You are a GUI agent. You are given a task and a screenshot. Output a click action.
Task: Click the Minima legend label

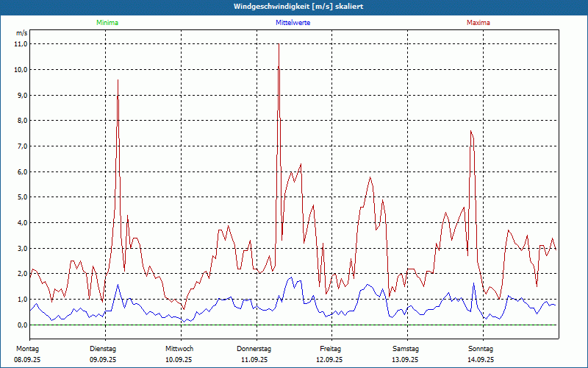coord(107,23)
